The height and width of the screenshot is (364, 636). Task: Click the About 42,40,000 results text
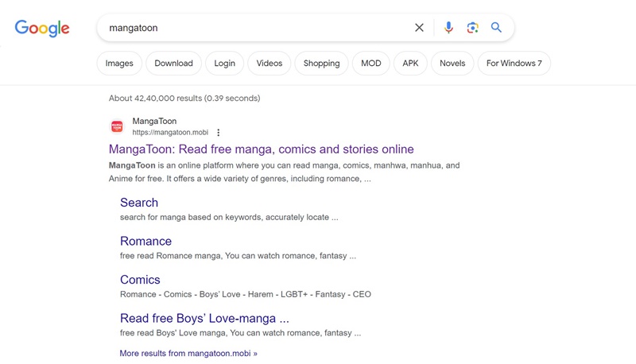(x=184, y=98)
